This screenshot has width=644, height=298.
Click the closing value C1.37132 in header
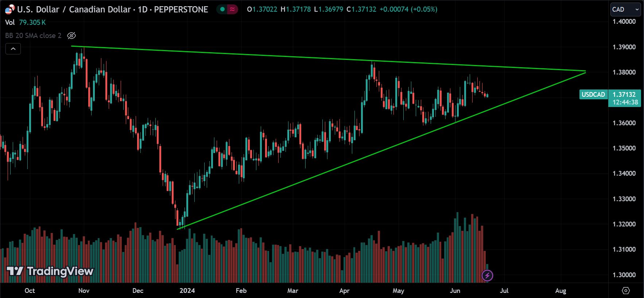tap(361, 9)
